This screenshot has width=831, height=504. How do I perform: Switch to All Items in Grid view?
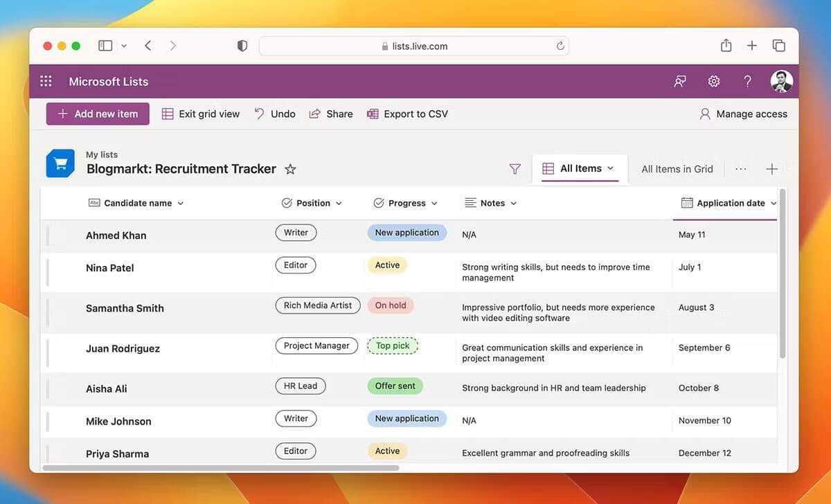click(x=675, y=168)
